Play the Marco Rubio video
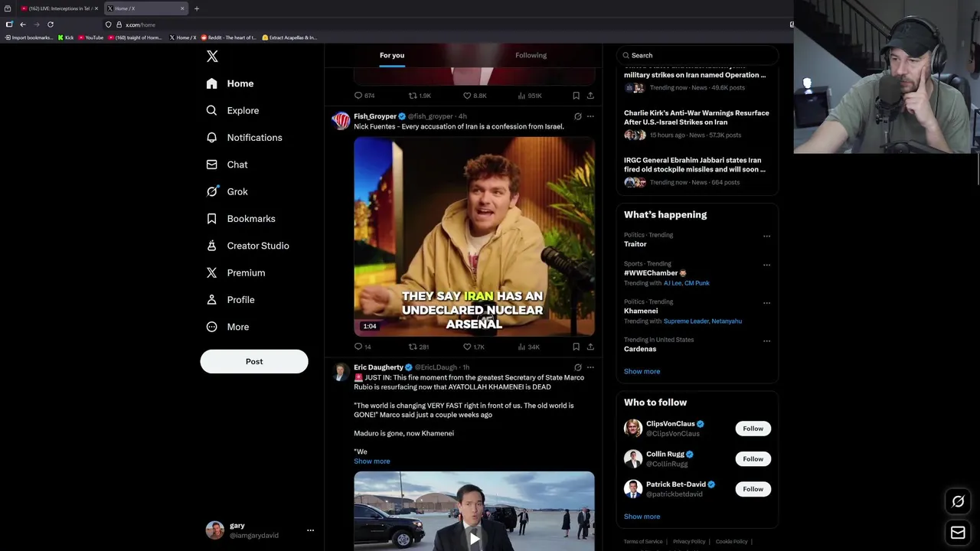 [x=474, y=539]
